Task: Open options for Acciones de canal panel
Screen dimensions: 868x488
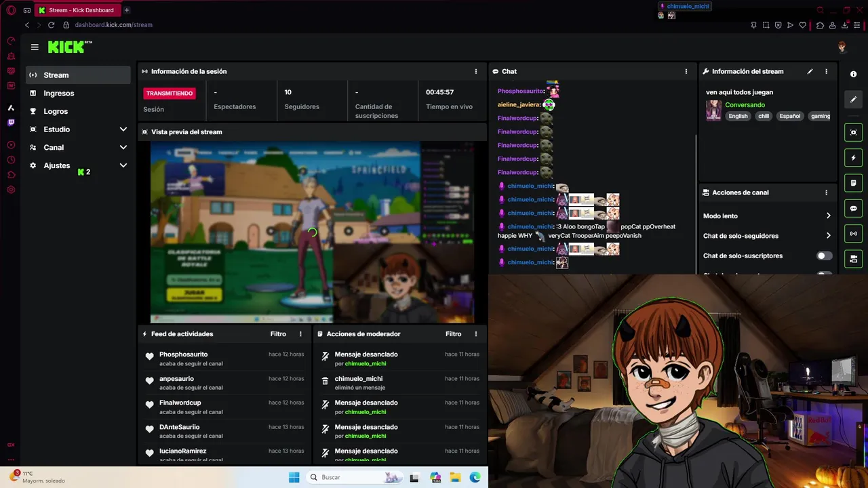Action: [826, 192]
